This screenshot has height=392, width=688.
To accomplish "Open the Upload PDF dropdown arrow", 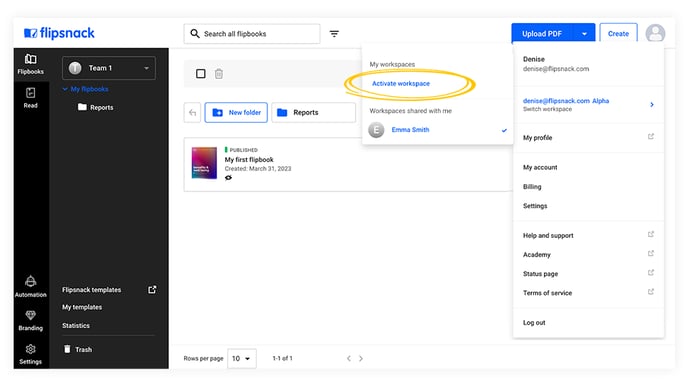I will 584,34.
